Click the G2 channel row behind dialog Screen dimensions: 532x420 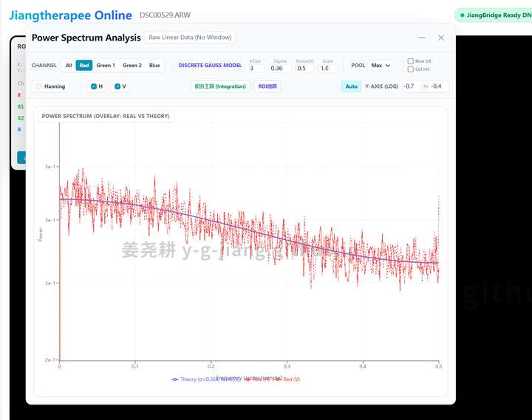[21, 118]
